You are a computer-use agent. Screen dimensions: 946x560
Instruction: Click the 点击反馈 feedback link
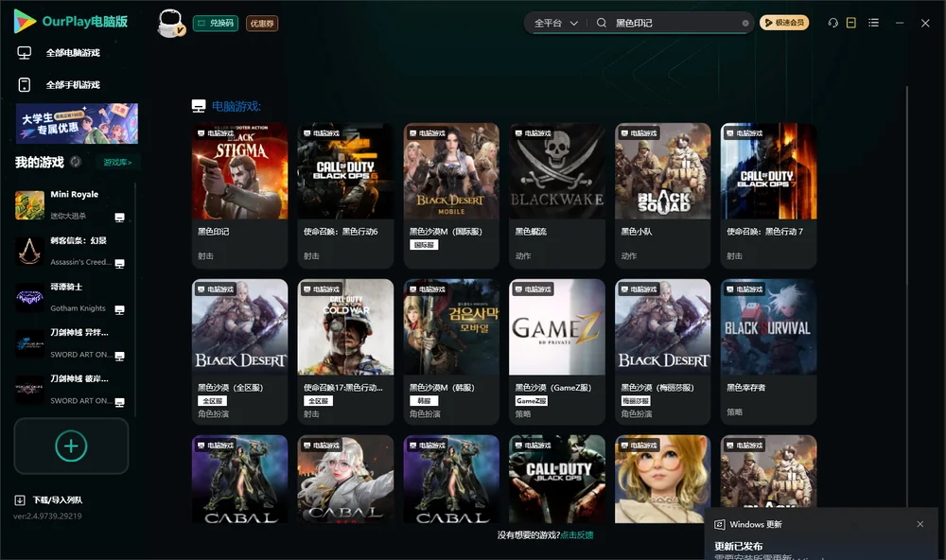577,534
